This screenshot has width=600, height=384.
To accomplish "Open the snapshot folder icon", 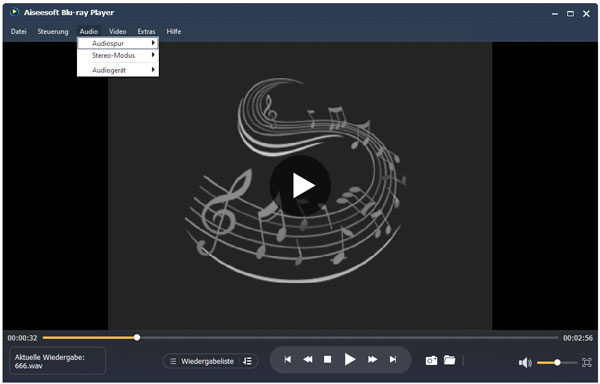I will click(x=450, y=360).
